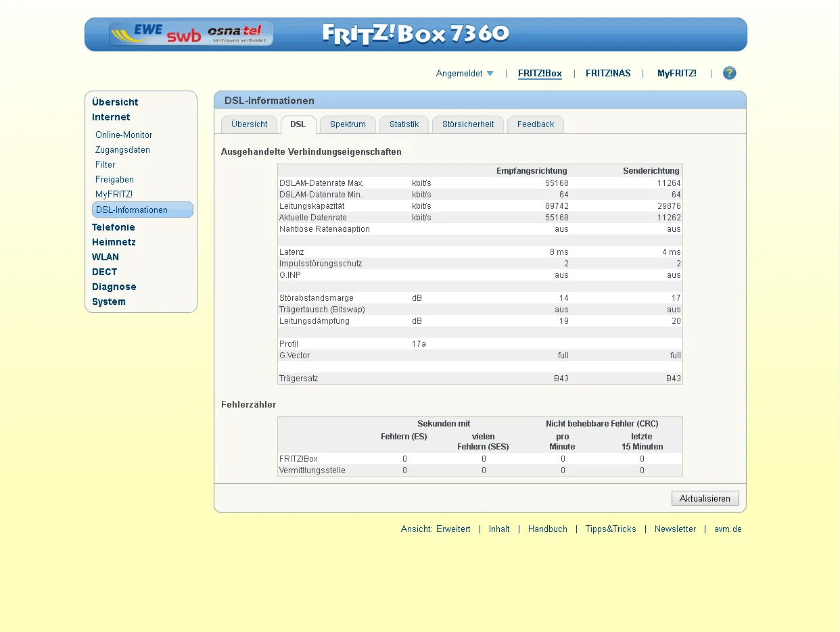Viewport: 840px width, 632px height.
Task: Open System in the sidebar menu
Action: pyautogui.click(x=109, y=301)
